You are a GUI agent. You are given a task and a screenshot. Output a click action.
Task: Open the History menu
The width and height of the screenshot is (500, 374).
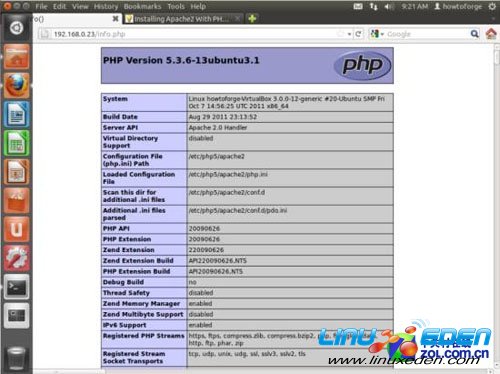coord(106,6)
